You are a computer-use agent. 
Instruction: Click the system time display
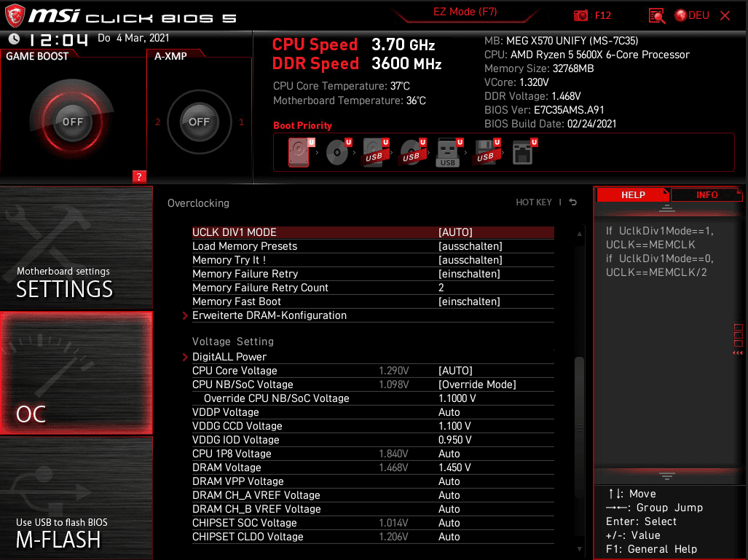click(x=59, y=39)
